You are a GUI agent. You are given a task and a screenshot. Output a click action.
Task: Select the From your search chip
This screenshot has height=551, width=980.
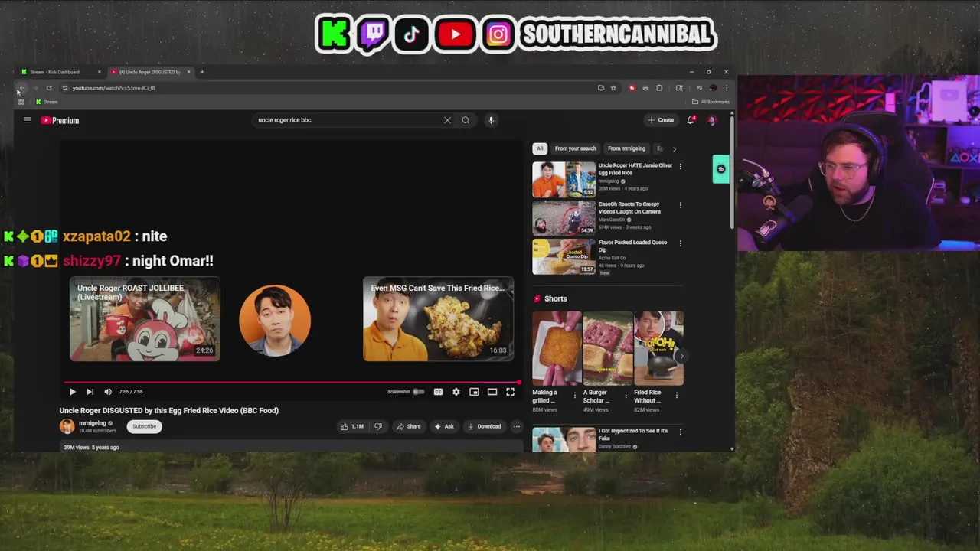(575, 148)
